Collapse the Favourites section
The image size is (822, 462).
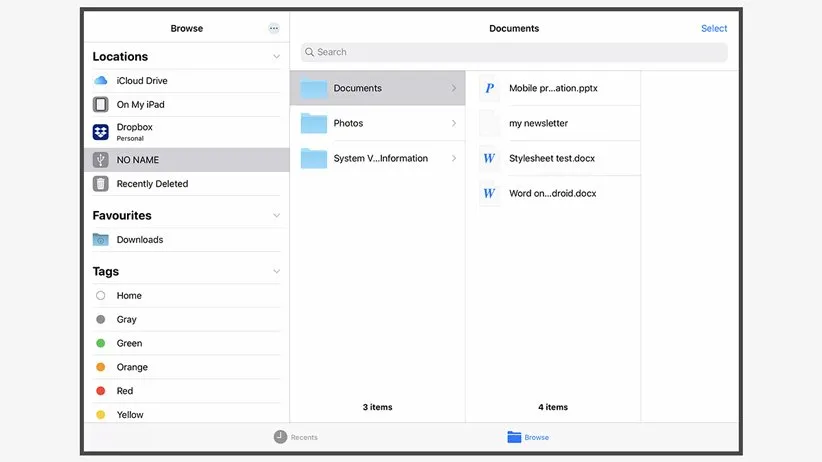click(277, 215)
